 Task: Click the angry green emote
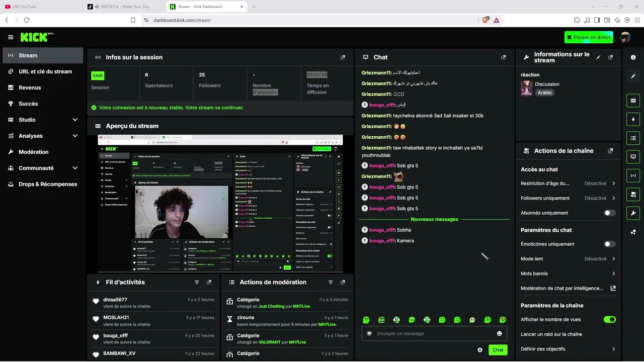[x=381, y=320]
